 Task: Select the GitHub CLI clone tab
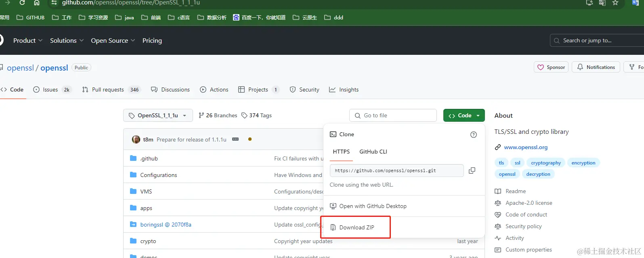coord(373,152)
